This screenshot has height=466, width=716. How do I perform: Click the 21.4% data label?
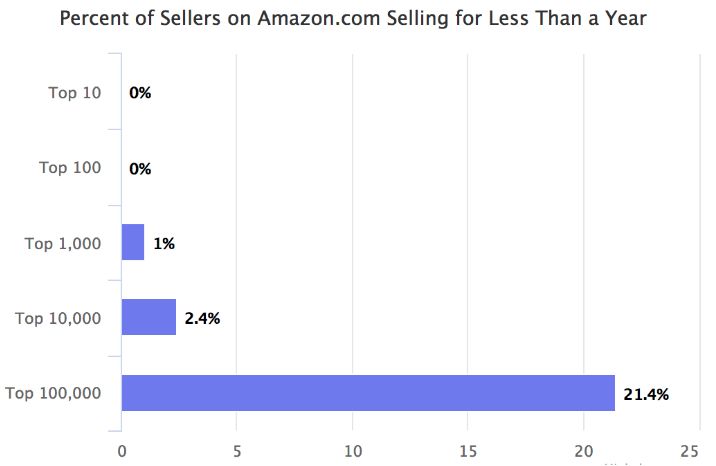pos(648,394)
